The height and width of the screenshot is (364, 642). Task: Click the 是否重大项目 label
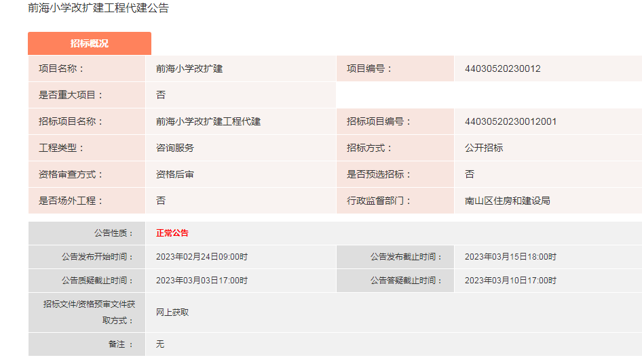pyautogui.click(x=71, y=95)
